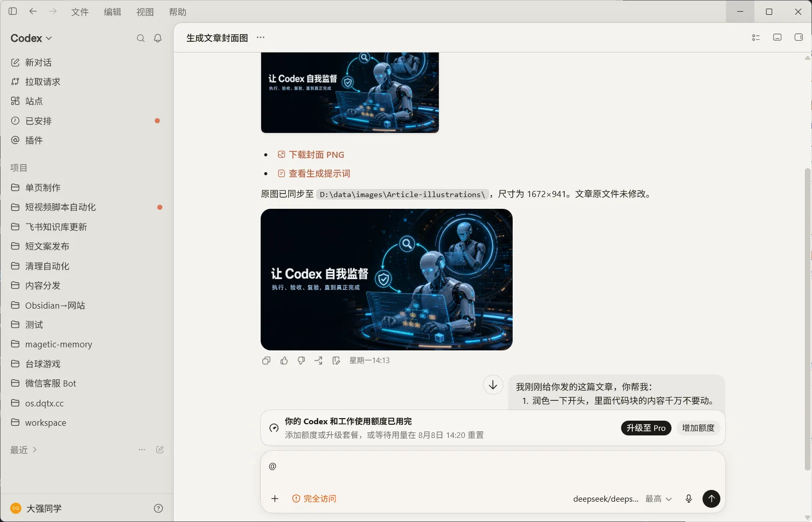Expand the 最近 section
The height and width of the screenshot is (522, 812).
point(23,450)
